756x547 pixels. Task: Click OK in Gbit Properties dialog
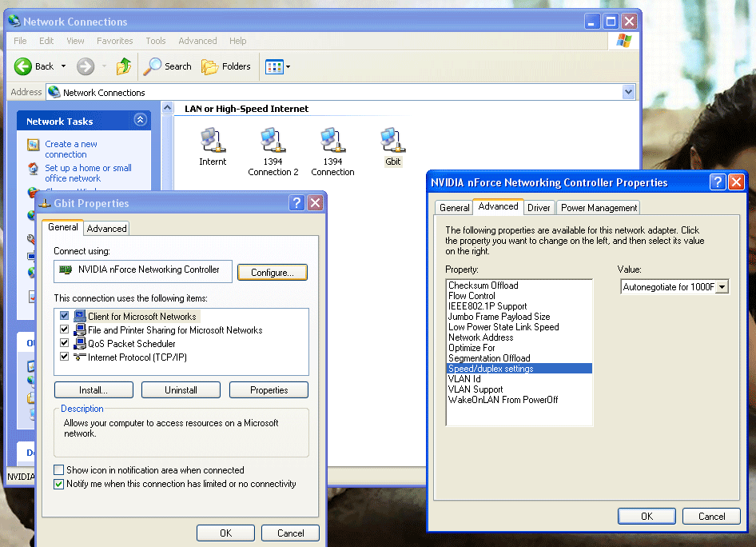tap(225, 533)
